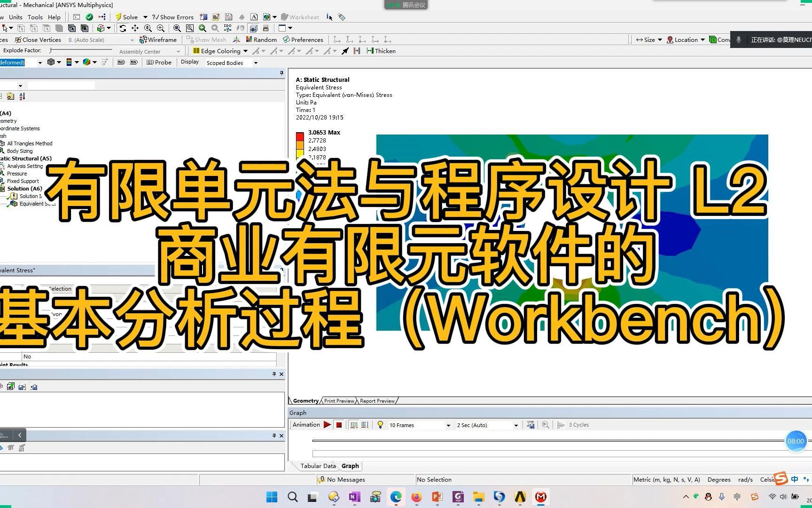Viewport: 812px width, 508px height.
Task: Set the ISO isometric view
Action: tap(227, 28)
